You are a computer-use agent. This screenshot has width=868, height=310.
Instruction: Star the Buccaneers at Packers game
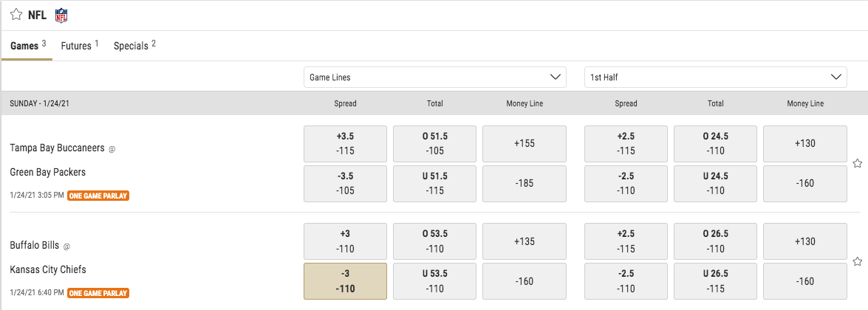pos(858,163)
